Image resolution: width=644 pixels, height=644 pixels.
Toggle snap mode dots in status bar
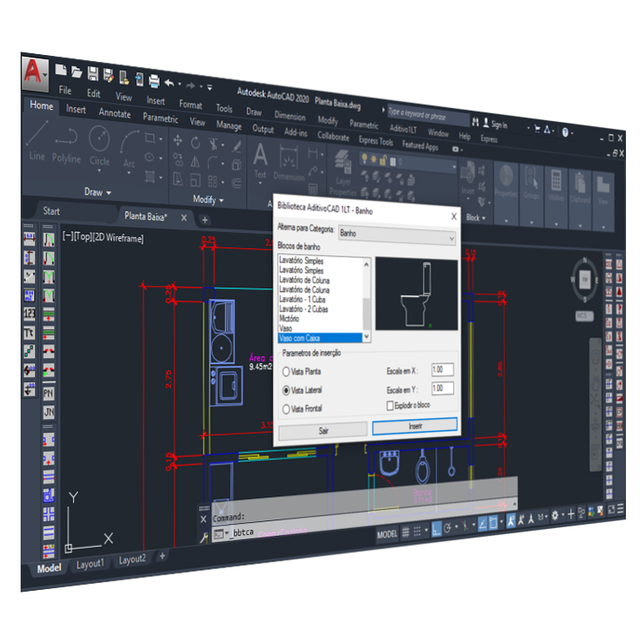(417, 531)
